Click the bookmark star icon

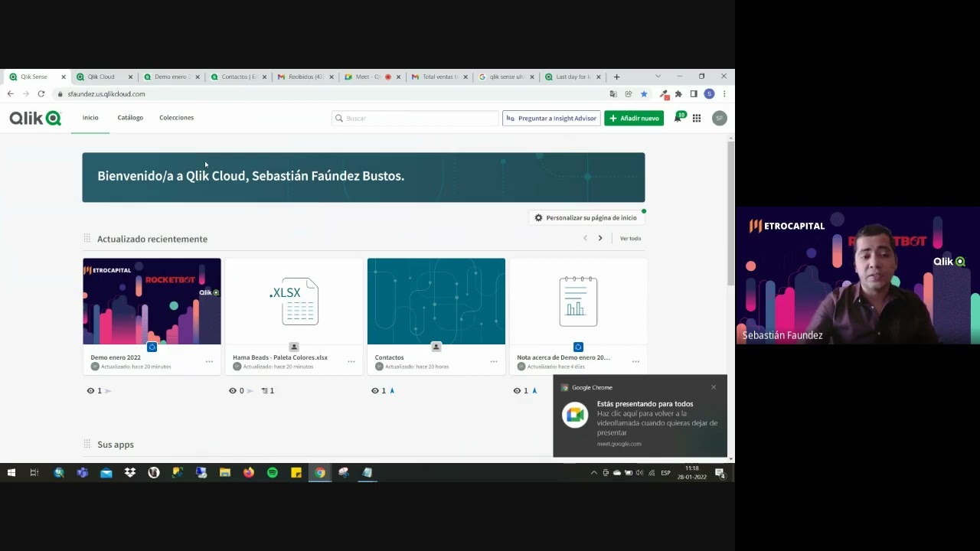(644, 93)
